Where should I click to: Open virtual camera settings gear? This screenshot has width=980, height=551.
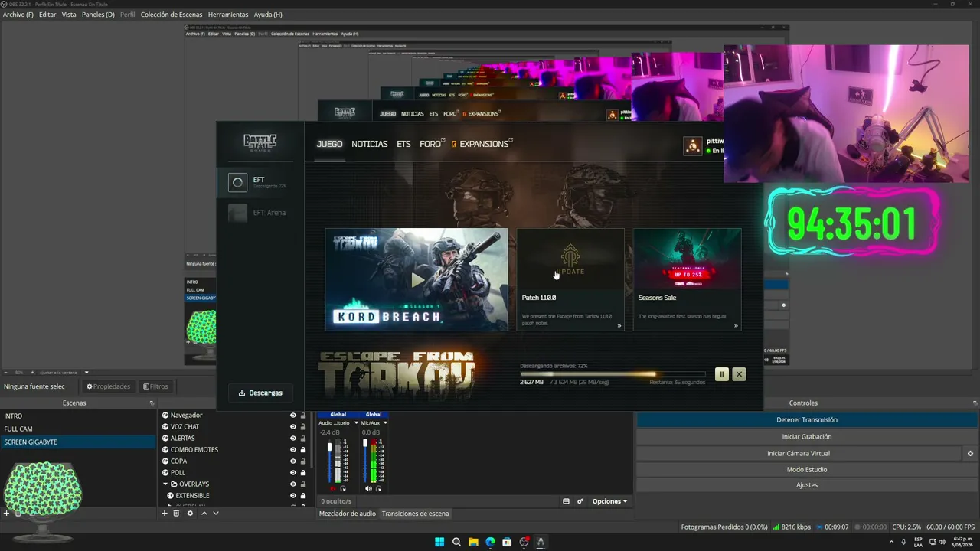pyautogui.click(x=970, y=454)
